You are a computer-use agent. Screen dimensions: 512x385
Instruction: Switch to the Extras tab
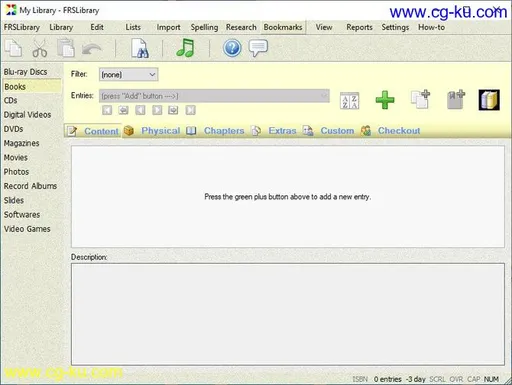(x=274, y=131)
